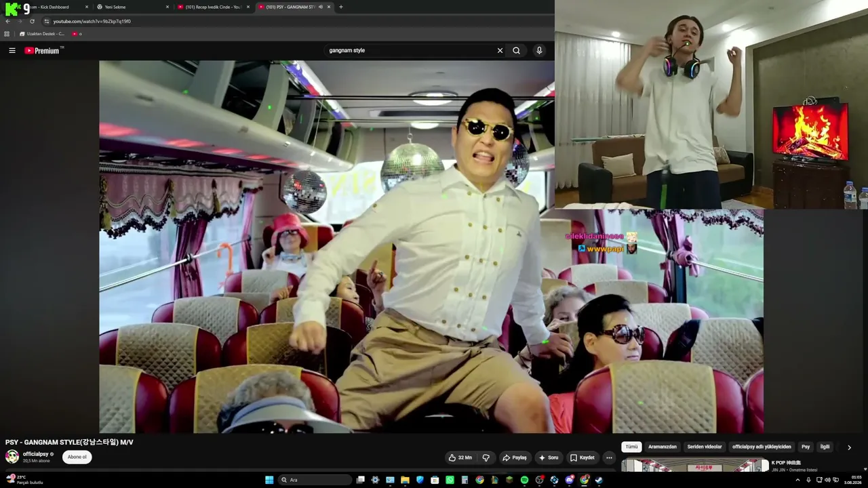This screenshot has width=868, height=488.
Task: Close the Yeni Sekme tab
Action: point(167,7)
